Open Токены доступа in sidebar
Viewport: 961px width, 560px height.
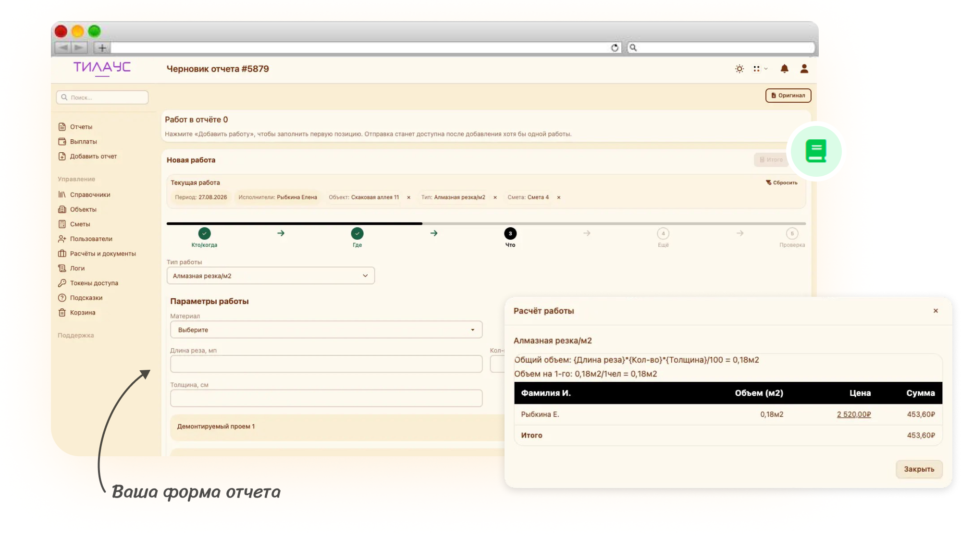coord(94,283)
